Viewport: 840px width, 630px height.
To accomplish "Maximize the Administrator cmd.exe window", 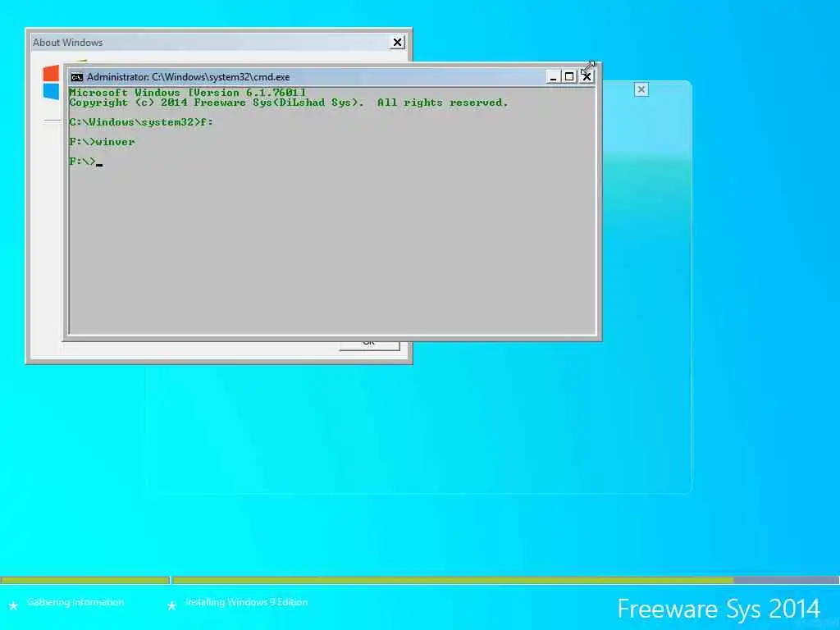I will (569, 77).
